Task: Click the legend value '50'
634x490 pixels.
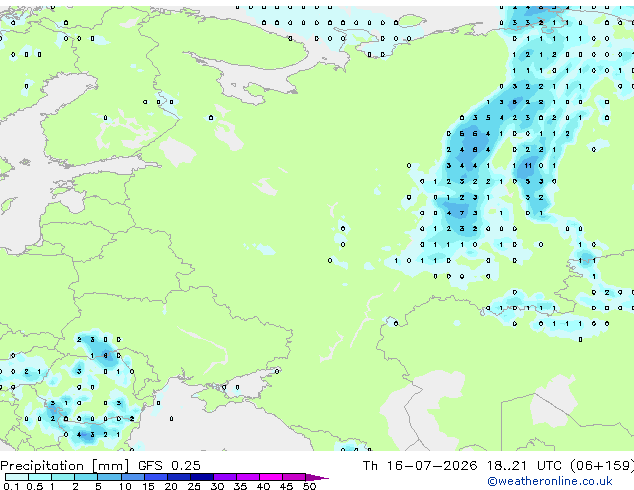Action: 309,486
